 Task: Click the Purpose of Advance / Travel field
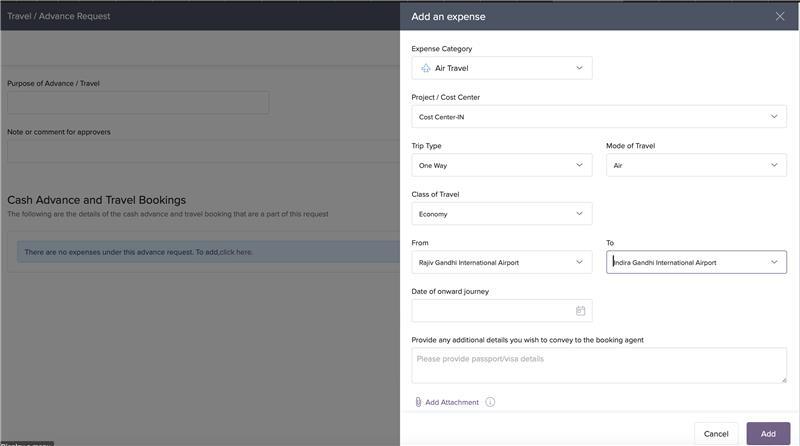pos(138,103)
